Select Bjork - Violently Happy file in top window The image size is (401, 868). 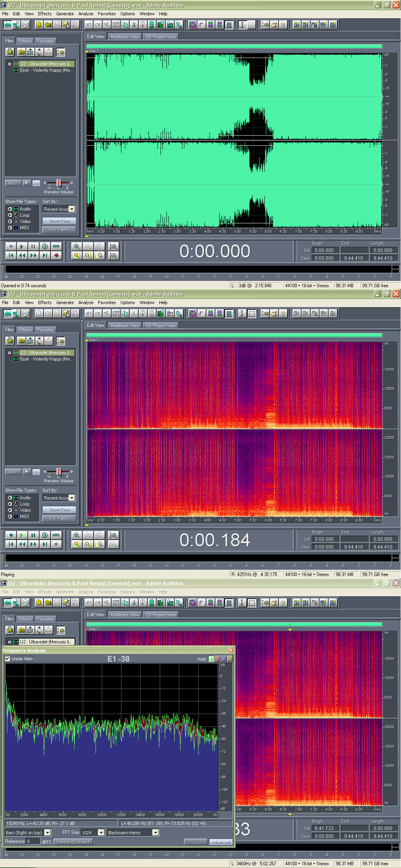point(46,70)
